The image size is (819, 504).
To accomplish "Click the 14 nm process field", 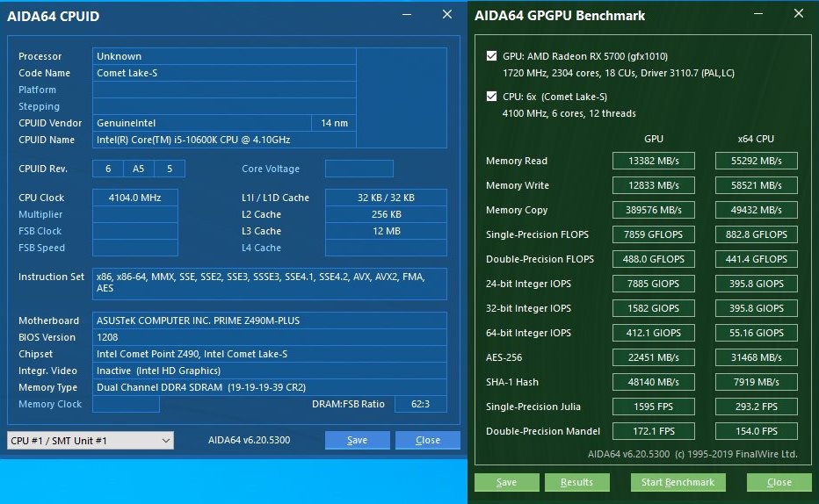I will pos(334,123).
